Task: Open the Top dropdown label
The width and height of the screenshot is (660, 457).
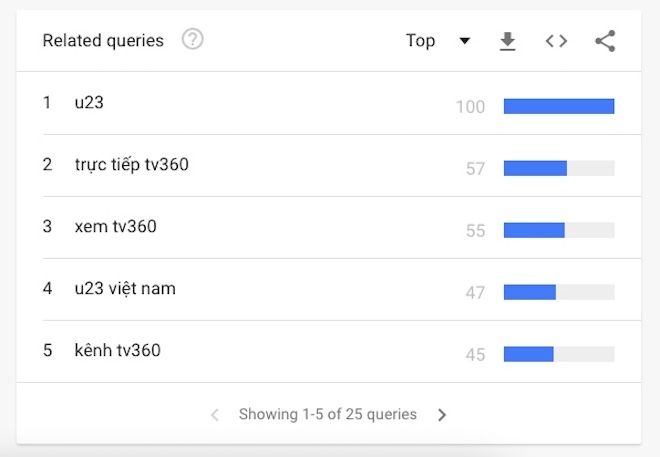Action: [x=420, y=41]
